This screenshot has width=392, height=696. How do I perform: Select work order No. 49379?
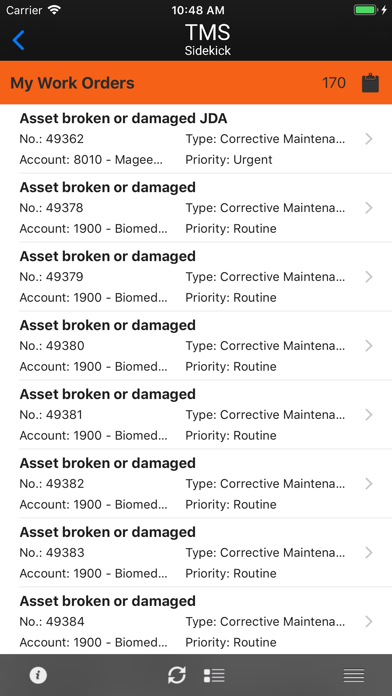click(196, 277)
